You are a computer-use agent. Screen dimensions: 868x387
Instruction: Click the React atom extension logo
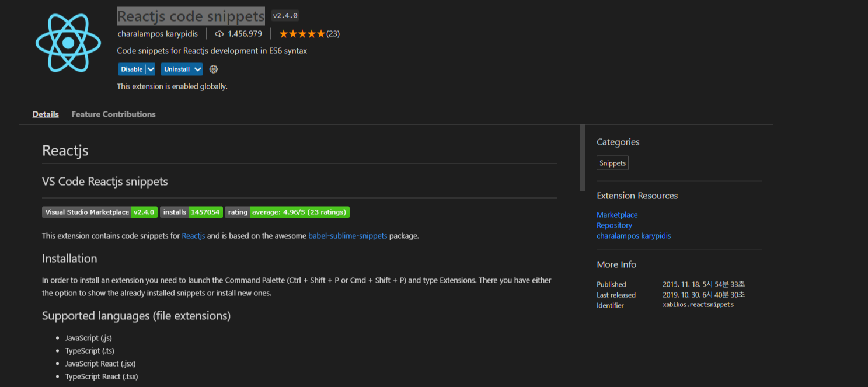click(x=69, y=43)
